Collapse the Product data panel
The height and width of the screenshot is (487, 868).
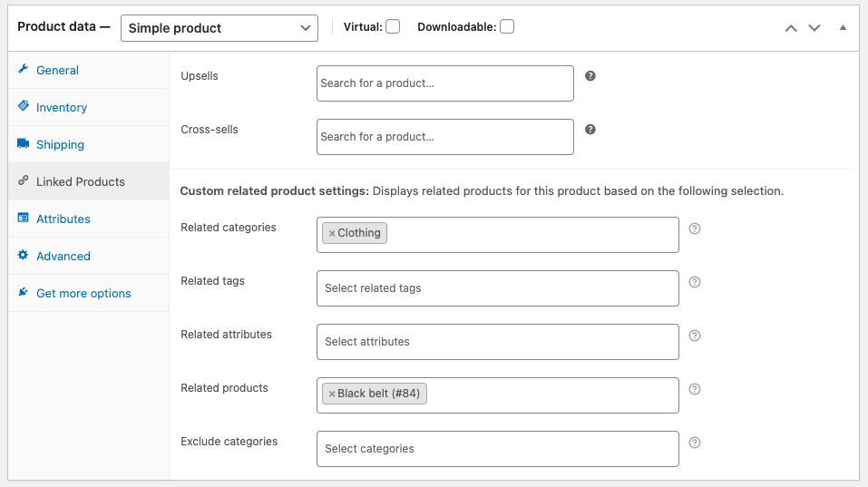[x=843, y=28]
